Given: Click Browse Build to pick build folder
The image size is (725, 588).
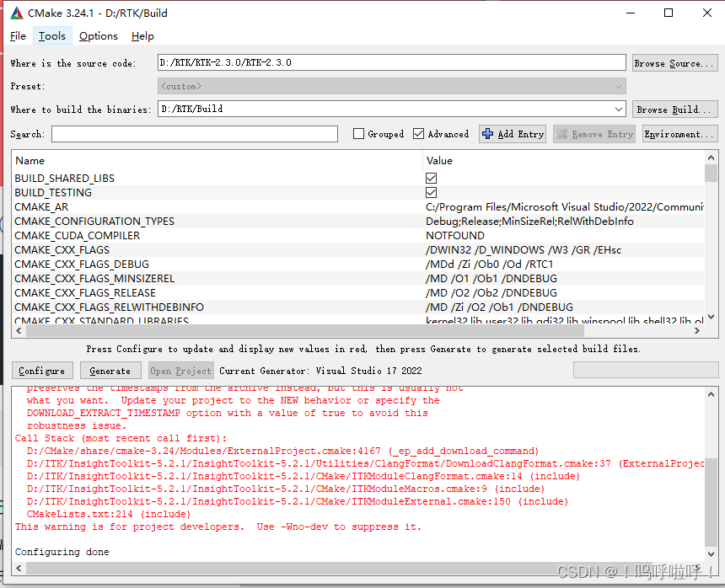Looking at the screenshot, I should pyautogui.click(x=674, y=110).
